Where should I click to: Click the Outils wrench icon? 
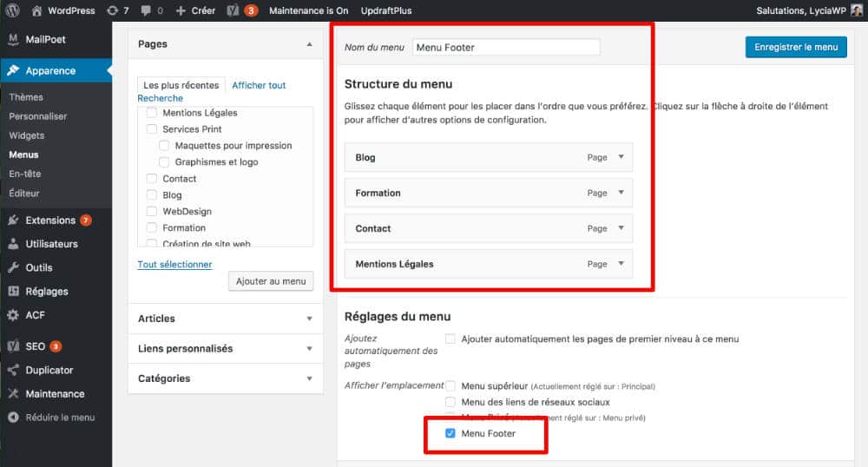click(x=13, y=268)
